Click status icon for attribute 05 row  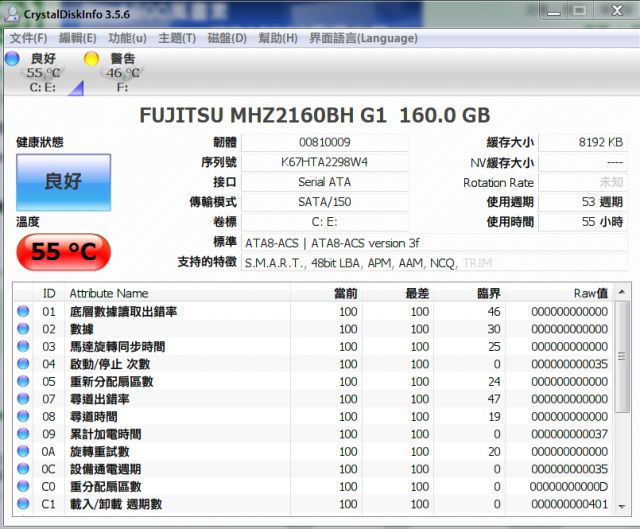[x=23, y=381]
